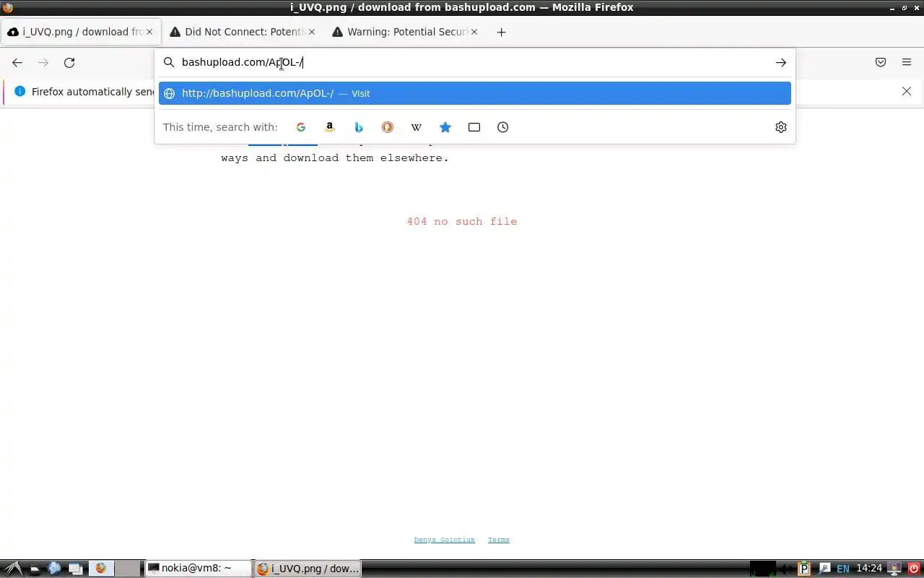The image size is (924, 578).
Task: Close the Did Not Connect tab
Action: click(x=312, y=32)
